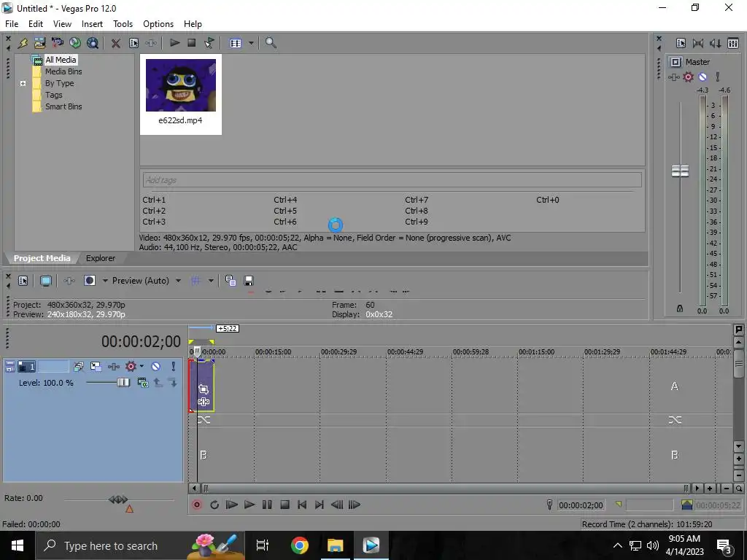Open Chrome from the Windows taskbar
Viewport: 747px width, 560px height.
[300, 545]
